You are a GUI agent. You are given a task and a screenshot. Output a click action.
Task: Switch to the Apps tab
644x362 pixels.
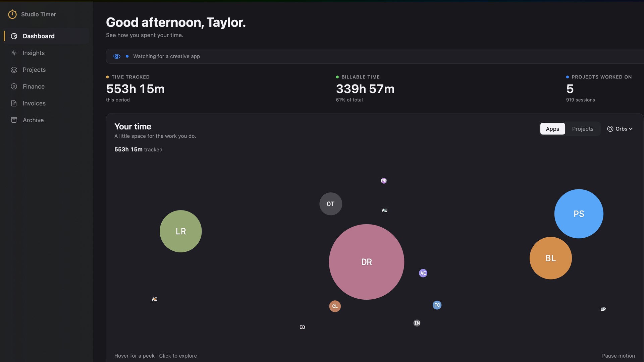[552, 129]
